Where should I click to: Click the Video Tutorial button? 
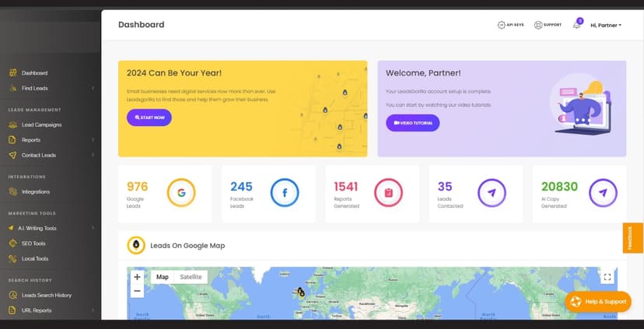413,123
